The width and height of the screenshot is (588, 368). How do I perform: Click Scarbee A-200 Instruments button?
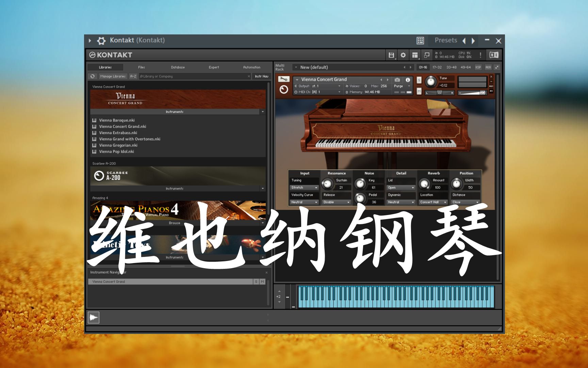[175, 189]
